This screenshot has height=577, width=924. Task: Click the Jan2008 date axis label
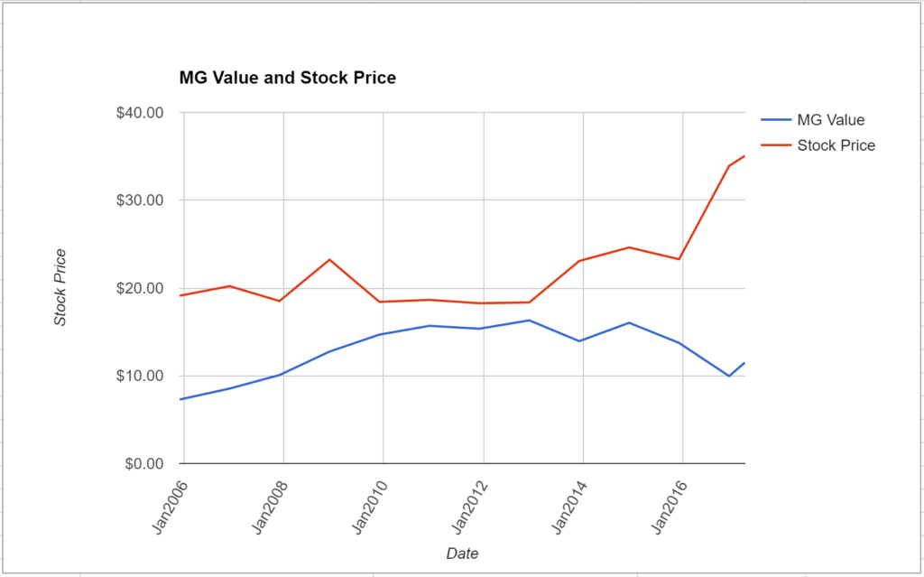[x=270, y=507]
